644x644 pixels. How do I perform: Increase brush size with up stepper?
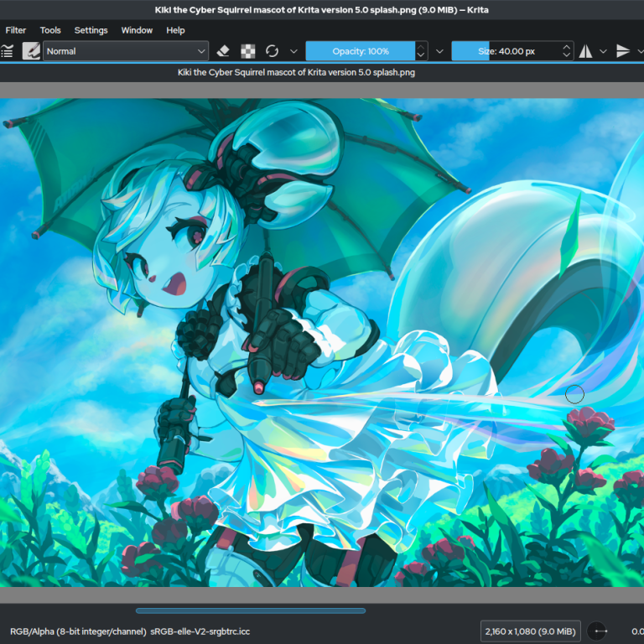(x=566, y=47)
